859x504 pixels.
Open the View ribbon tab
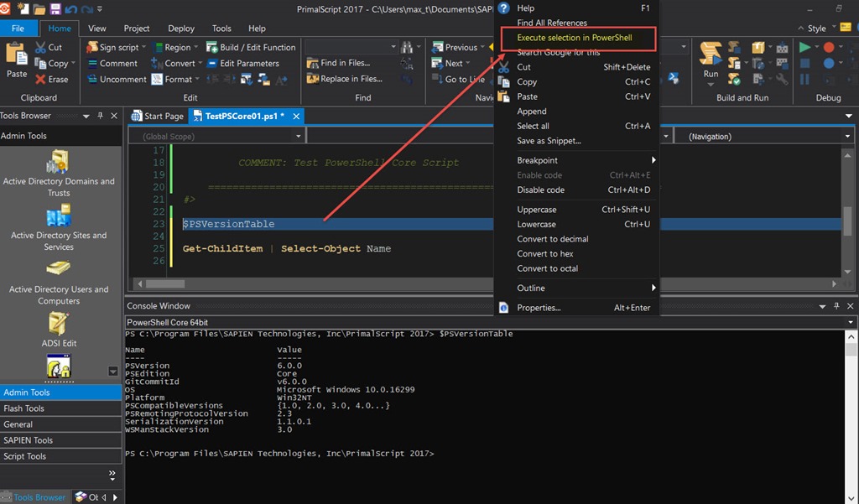97,29
